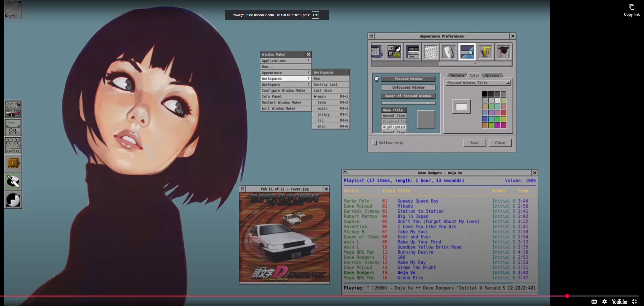Click the yin-yang and waveform preferences icon
The width and height of the screenshot is (644, 306).
click(394, 52)
